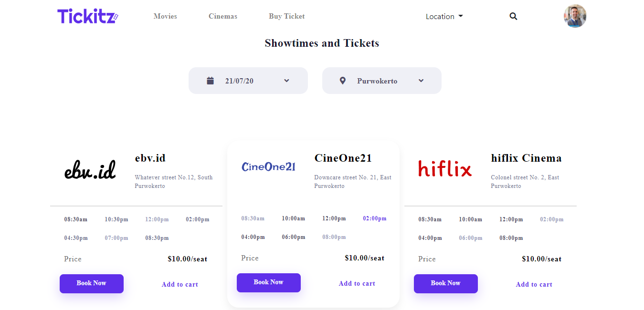Image resolution: width=644 pixels, height=310 pixels.
Task: Open the Purwokerto city dropdown
Action: 421,81
